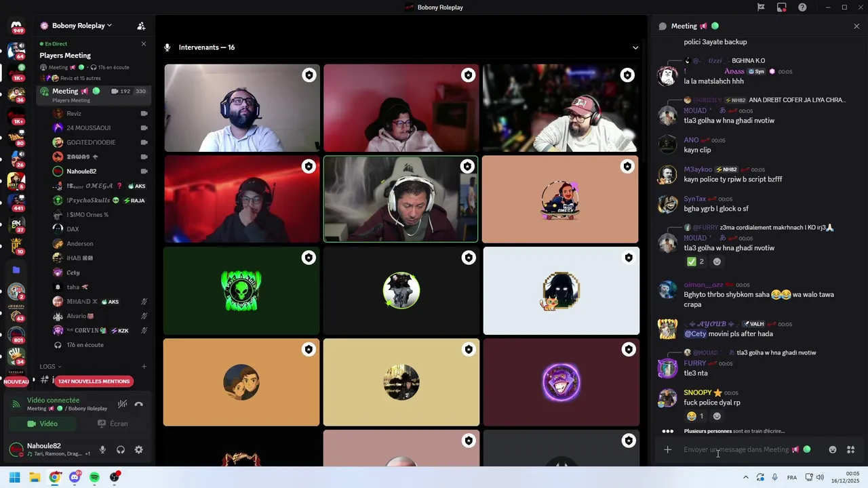Viewport: 868px width, 488px height.
Task: Open user settings gear icon
Action: point(139,449)
